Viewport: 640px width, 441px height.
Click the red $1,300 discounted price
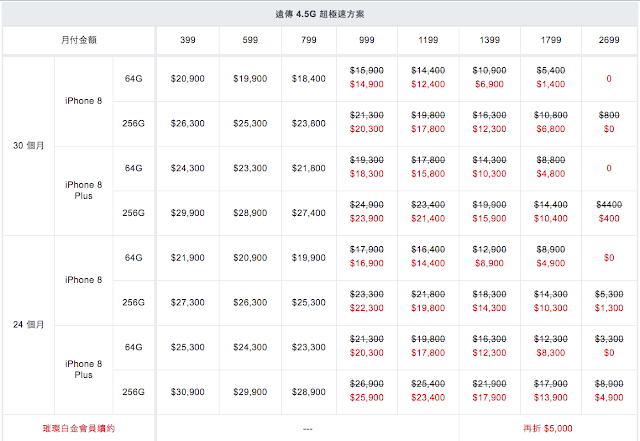[609, 309]
